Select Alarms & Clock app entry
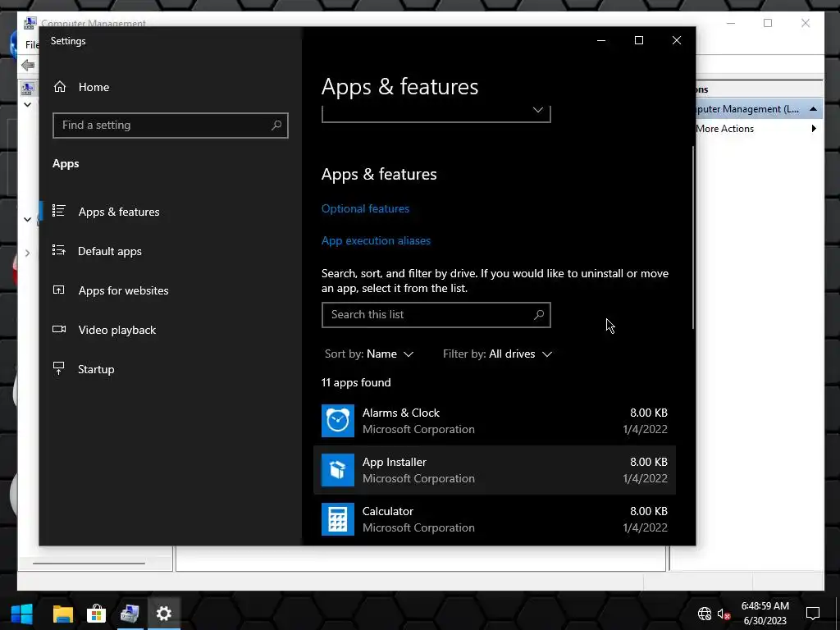The width and height of the screenshot is (840, 630). click(x=495, y=421)
